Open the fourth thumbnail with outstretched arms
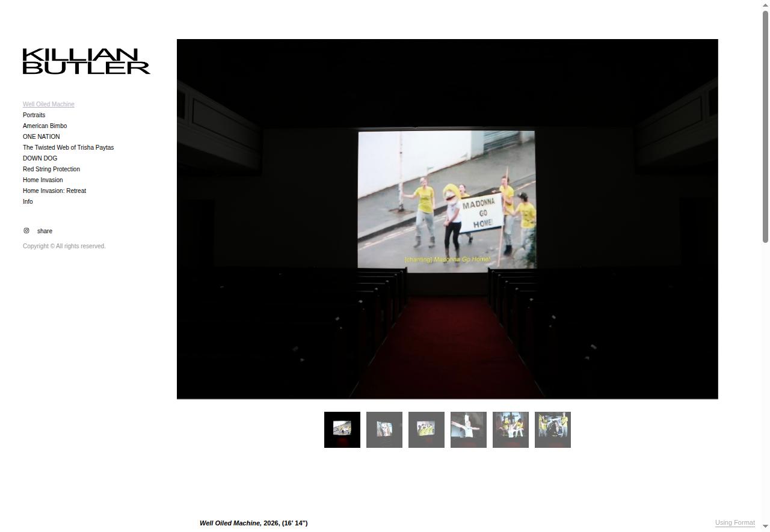This screenshot has height=532, width=770. pos(469,430)
